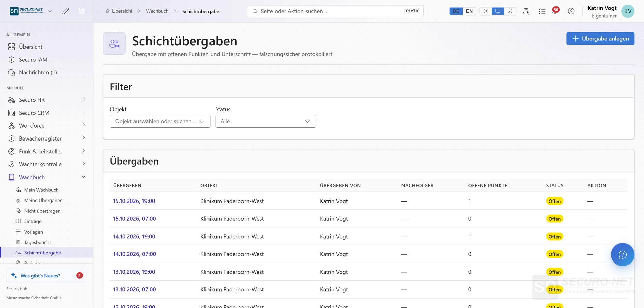Image resolution: width=644 pixels, height=308 pixels.
Task: Expand Securo CRM module
Action: coord(46,113)
